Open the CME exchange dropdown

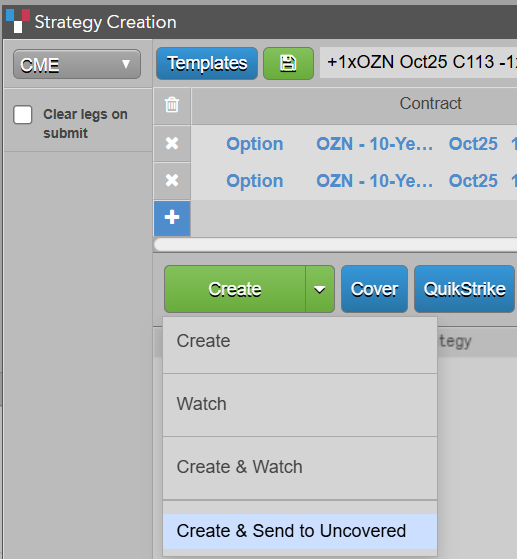coord(77,64)
